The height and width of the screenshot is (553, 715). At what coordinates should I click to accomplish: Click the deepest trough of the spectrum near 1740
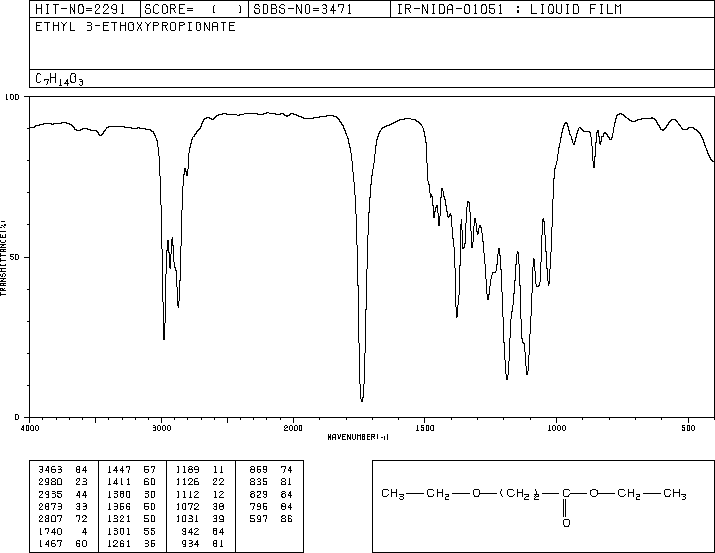(x=362, y=400)
